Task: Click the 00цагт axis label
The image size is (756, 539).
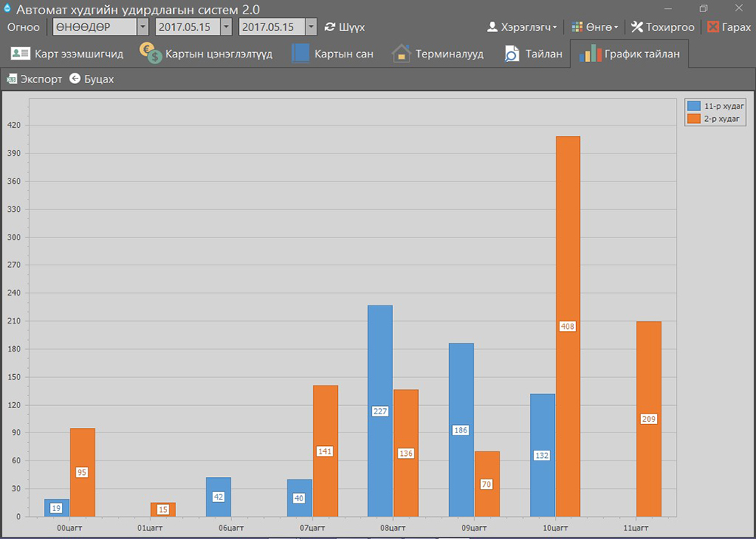Action: tap(70, 528)
